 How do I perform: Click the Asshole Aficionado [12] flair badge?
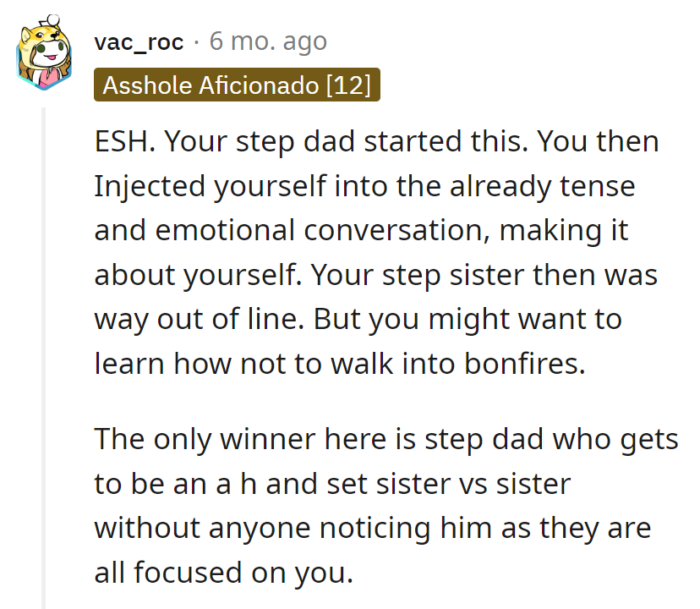coord(237,86)
